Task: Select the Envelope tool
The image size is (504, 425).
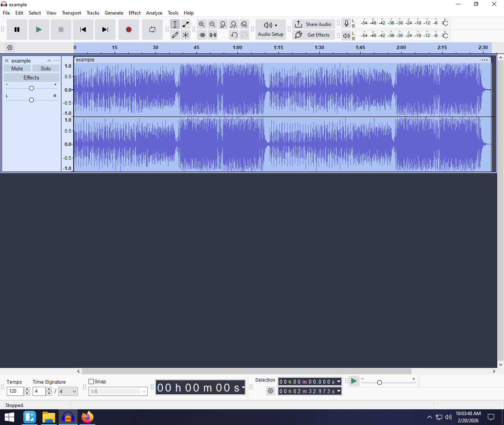Action: (x=186, y=24)
